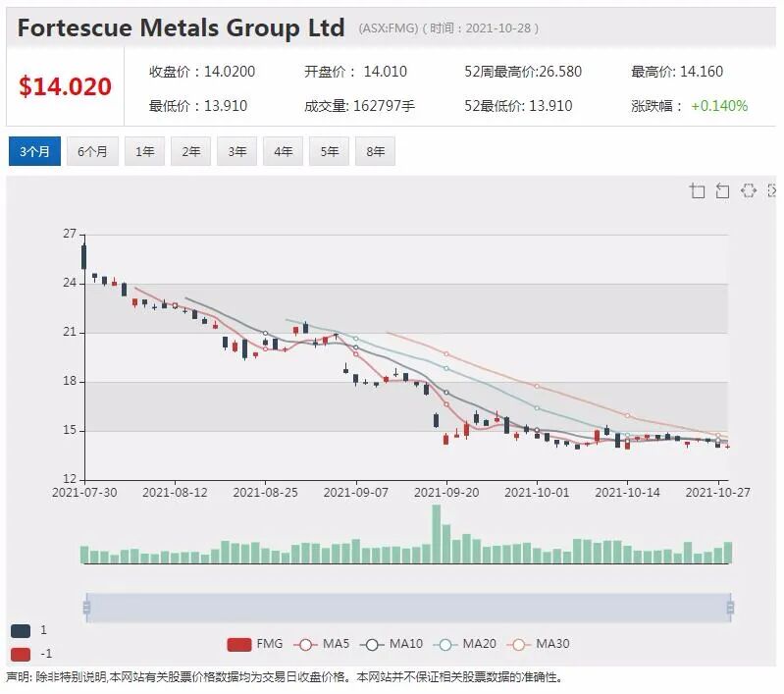Click the 最低价:13.910 value
The height and width of the screenshot is (694, 784).
[x=198, y=106]
